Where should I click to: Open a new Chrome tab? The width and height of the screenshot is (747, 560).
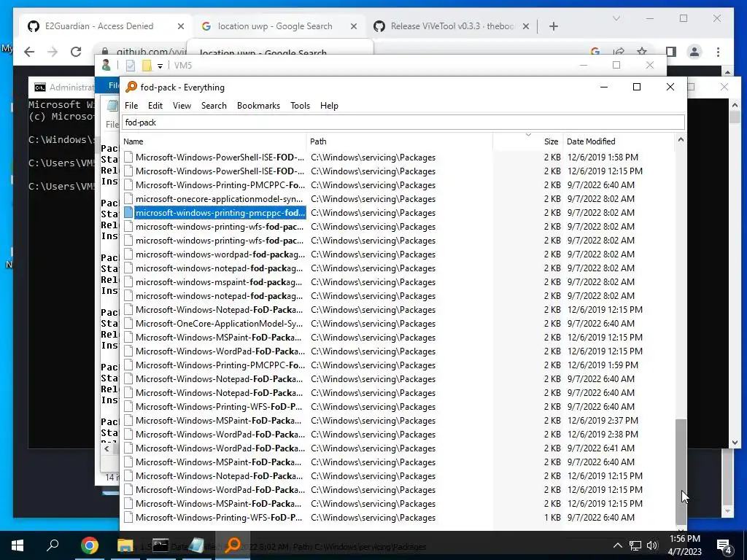[553, 27]
